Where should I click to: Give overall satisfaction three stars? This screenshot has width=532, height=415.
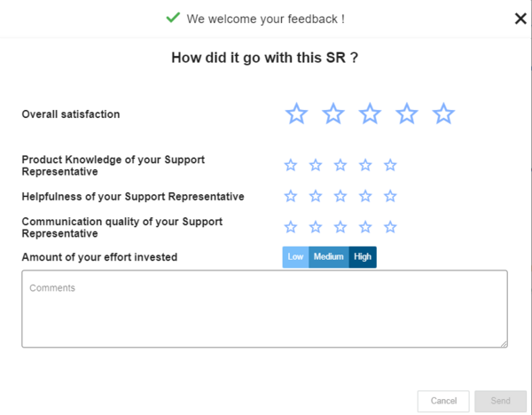click(370, 114)
